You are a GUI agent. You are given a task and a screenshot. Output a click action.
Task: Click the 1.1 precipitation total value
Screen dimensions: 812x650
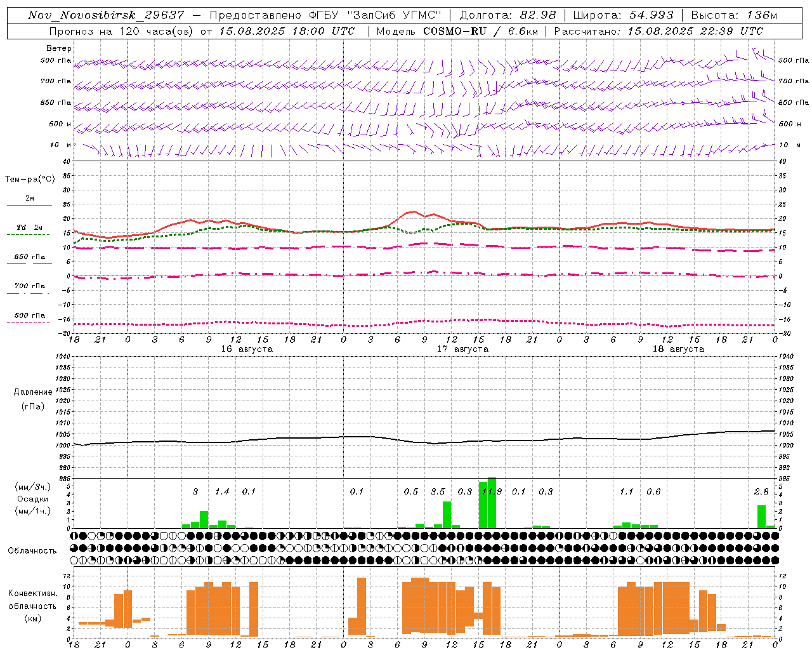(626, 491)
